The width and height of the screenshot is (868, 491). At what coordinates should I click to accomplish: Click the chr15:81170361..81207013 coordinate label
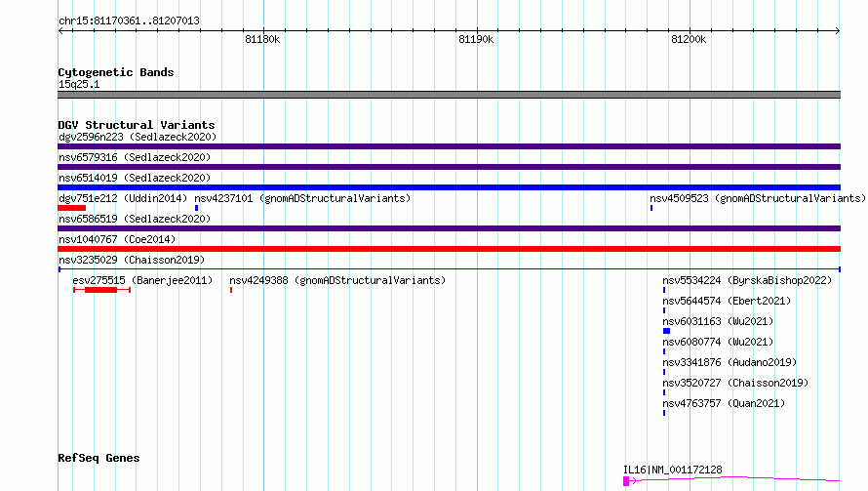[129, 20]
